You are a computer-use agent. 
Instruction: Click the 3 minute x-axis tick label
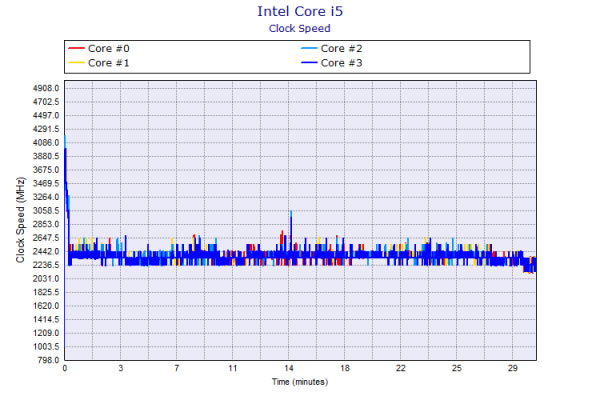click(121, 368)
